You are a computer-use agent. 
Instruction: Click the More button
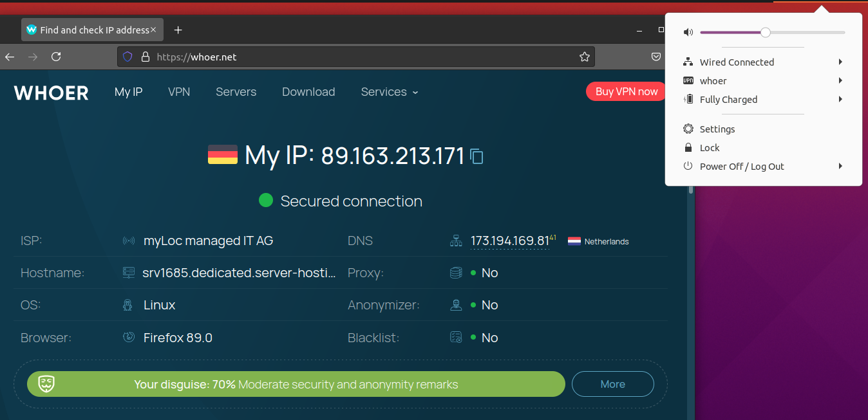pyautogui.click(x=612, y=384)
